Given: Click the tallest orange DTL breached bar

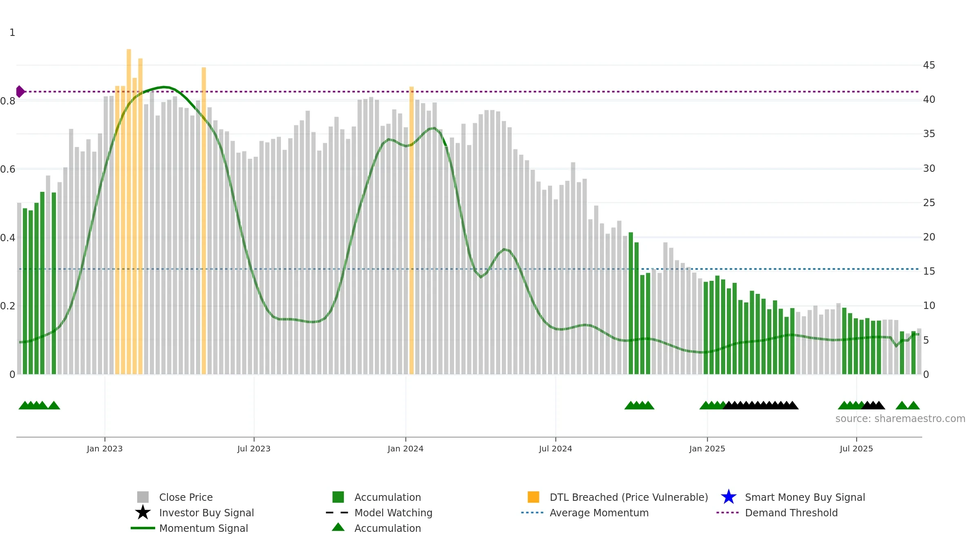Looking at the screenshot, I should pyautogui.click(x=129, y=211).
